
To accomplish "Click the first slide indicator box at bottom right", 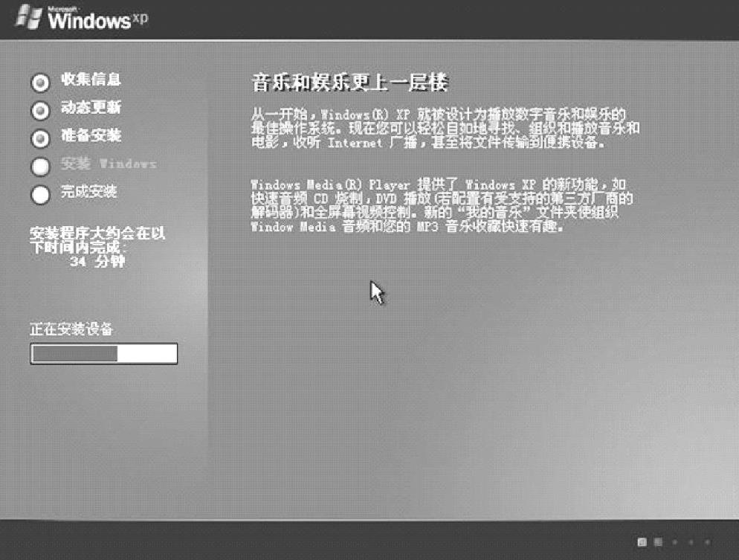I will pyautogui.click(x=642, y=542).
